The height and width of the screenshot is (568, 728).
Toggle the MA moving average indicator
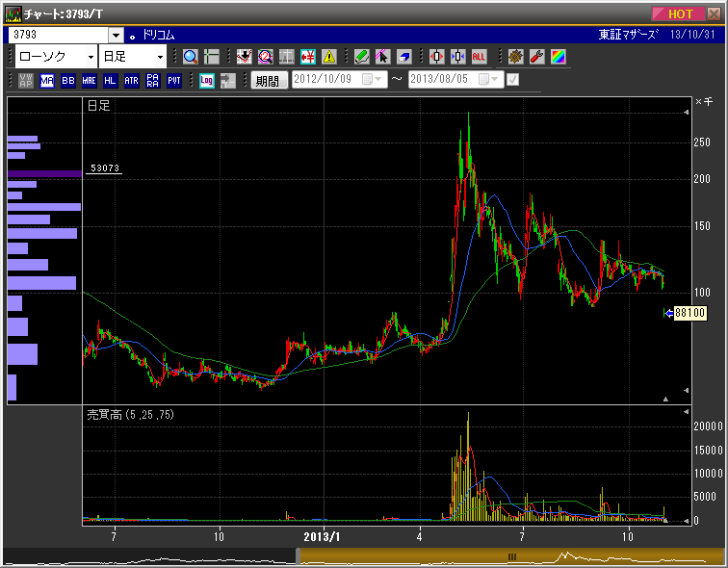[47, 81]
